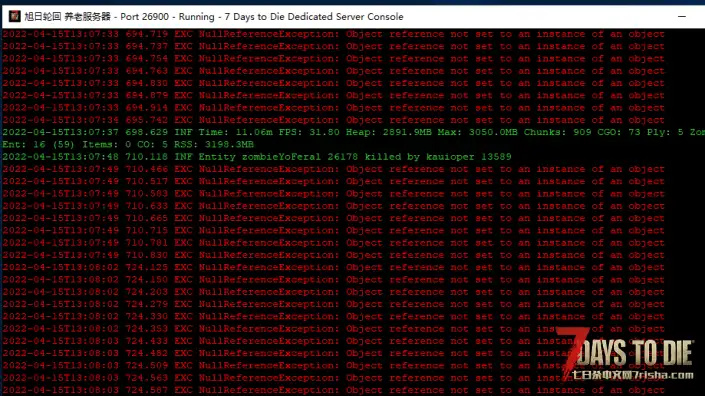Select the exception line with uptime 724.482
Screen dimensions: 705x396
[333, 353]
